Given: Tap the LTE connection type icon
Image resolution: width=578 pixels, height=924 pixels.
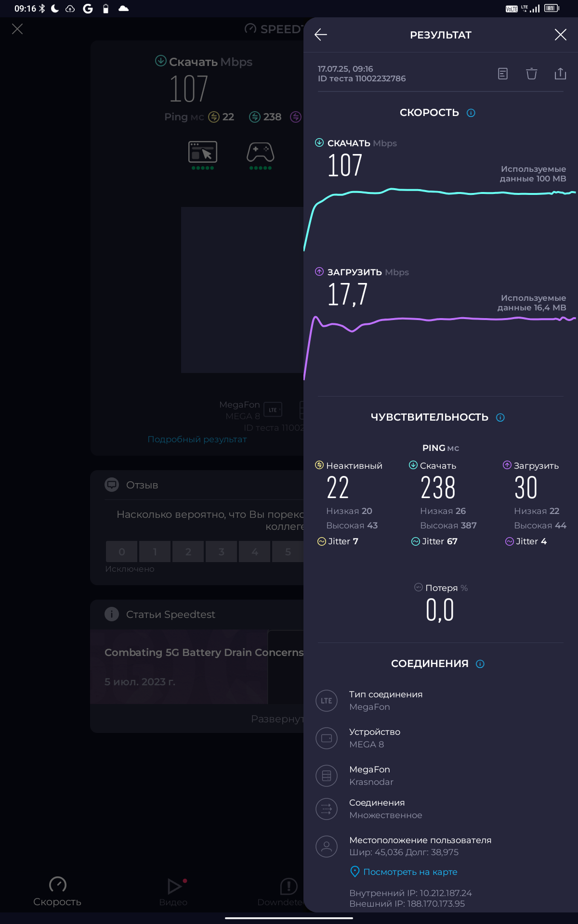Looking at the screenshot, I should (327, 701).
